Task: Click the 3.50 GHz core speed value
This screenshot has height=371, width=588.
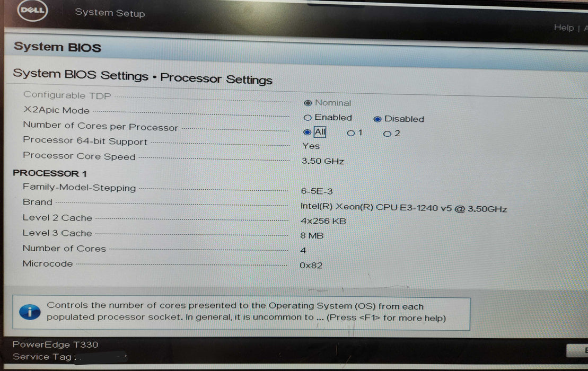Action: (322, 161)
